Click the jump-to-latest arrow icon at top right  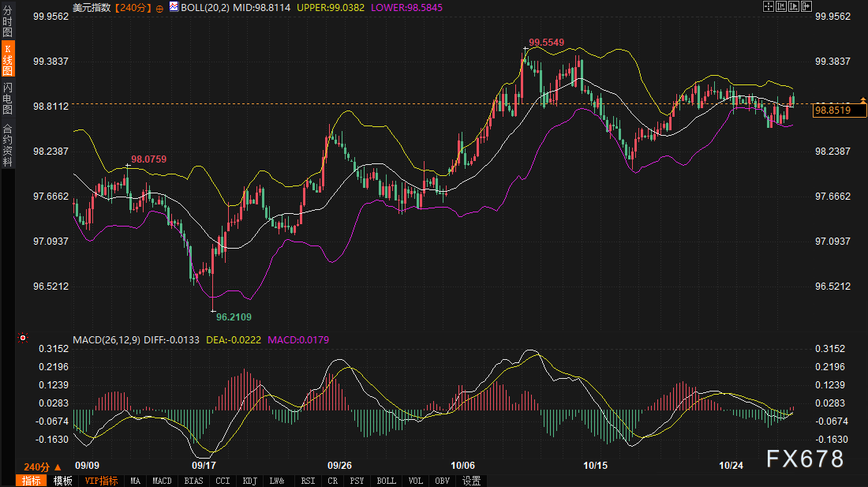click(806, 6)
